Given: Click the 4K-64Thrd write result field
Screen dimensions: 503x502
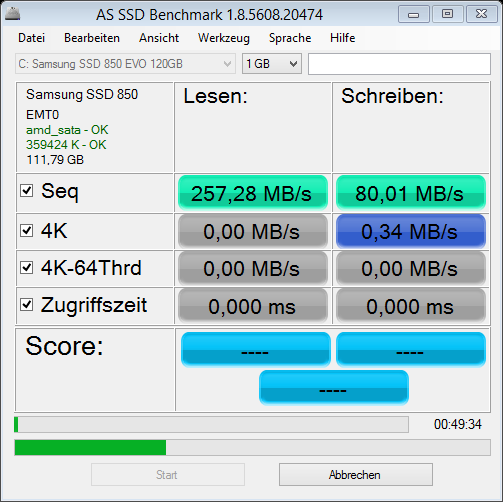Looking at the screenshot, I should point(411,269).
